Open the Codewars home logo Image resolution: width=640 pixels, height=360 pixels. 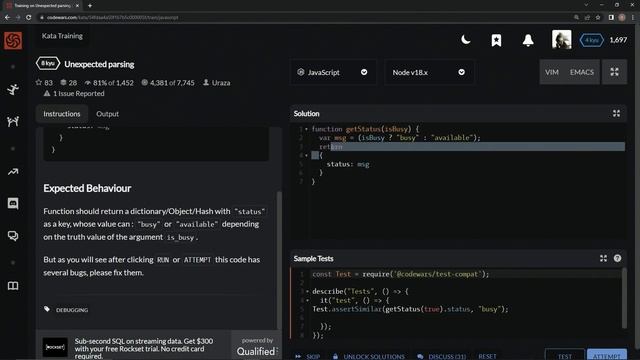(13, 40)
